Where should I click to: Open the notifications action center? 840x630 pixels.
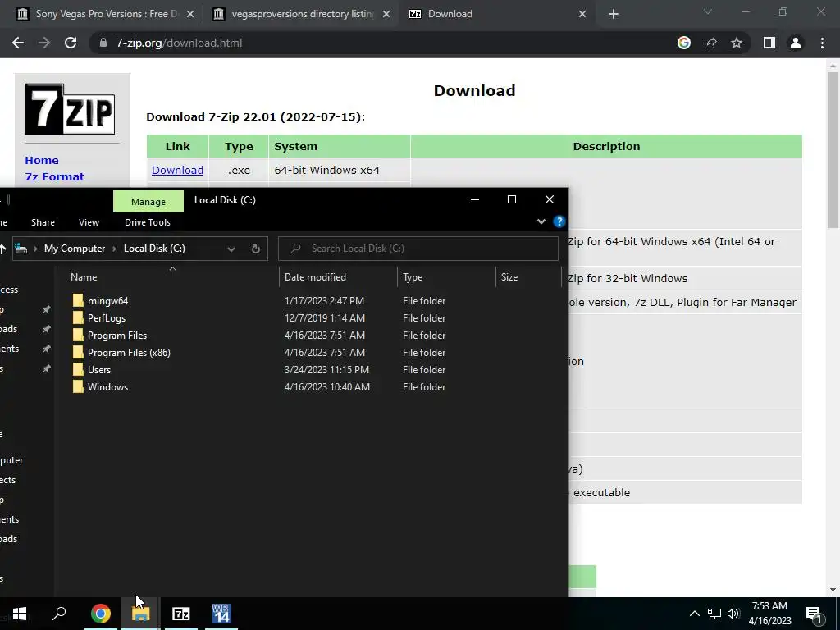tap(815, 614)
